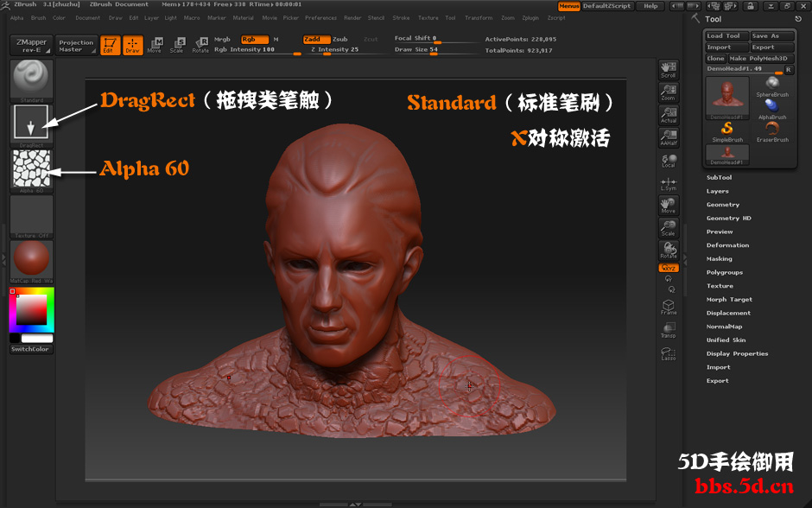Screen dimensions: 812x508
Task: Click the AAHalf icon
Action: point(669,137)
